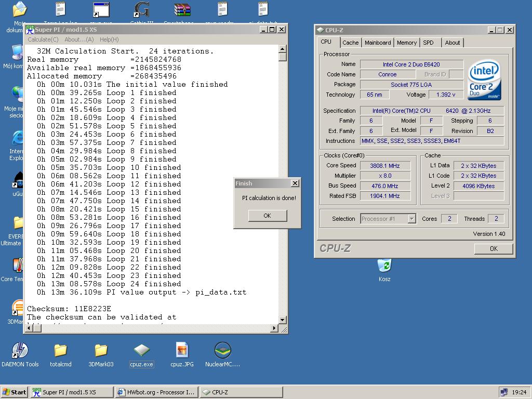Close the Finish dialog

tap(295, 183)
